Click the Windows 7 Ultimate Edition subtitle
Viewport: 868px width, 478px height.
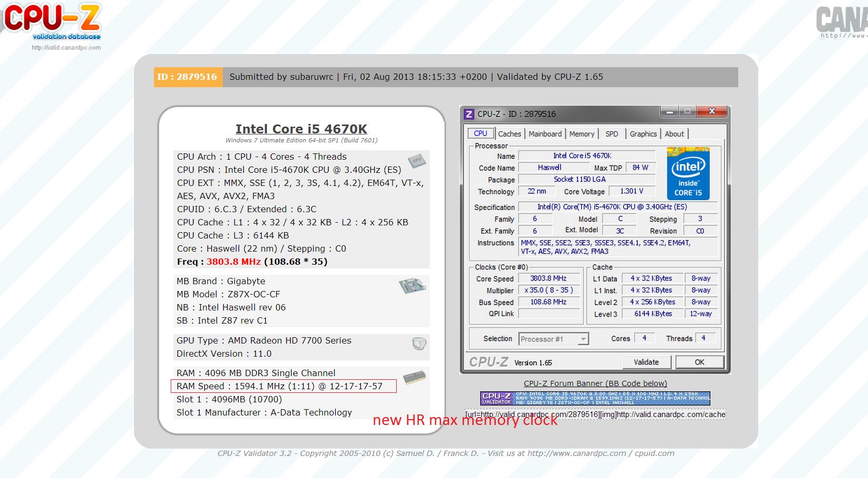pos(302,140)
